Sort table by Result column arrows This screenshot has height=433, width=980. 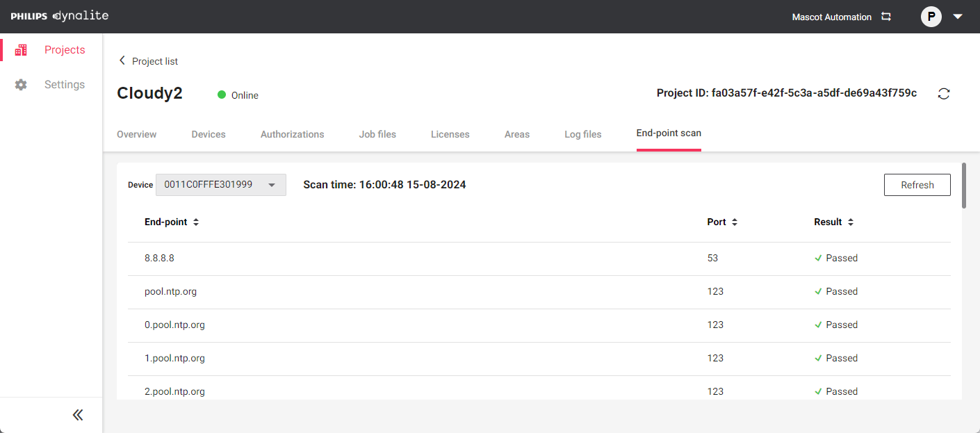pos(851,222)
